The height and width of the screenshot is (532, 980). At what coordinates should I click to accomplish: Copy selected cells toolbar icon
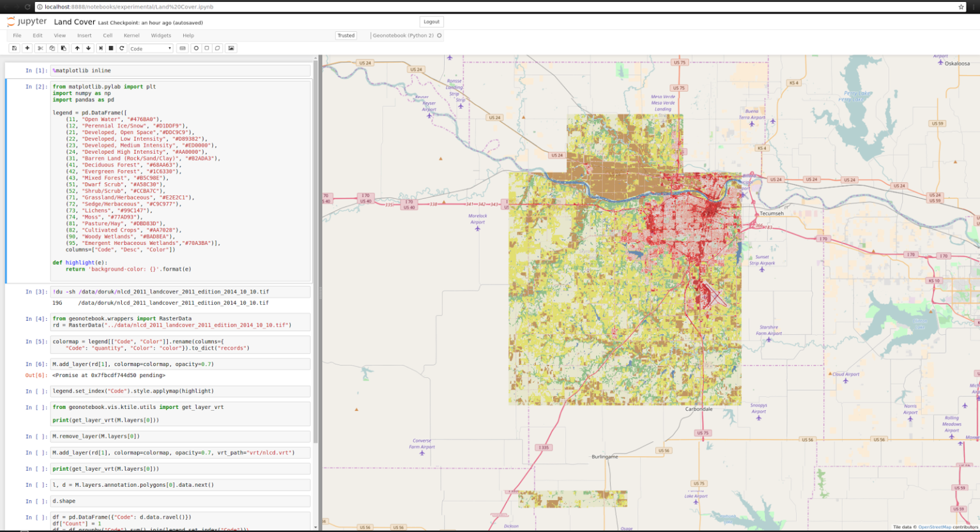[52, 48]
